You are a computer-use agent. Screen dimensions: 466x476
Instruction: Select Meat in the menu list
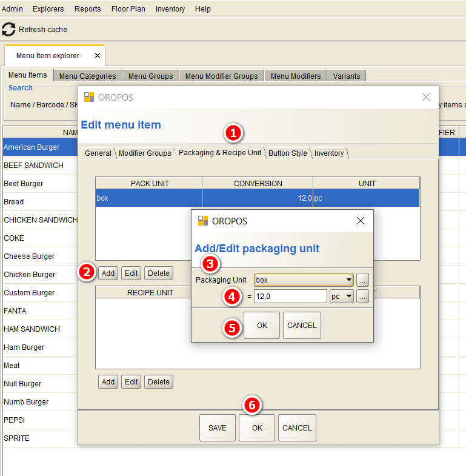[x=40, y=366]
